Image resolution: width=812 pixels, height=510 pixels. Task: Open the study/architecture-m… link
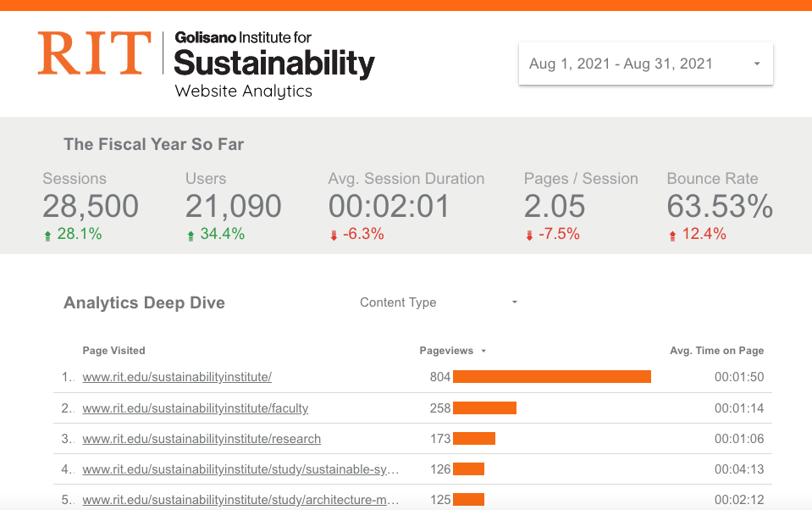240,500
